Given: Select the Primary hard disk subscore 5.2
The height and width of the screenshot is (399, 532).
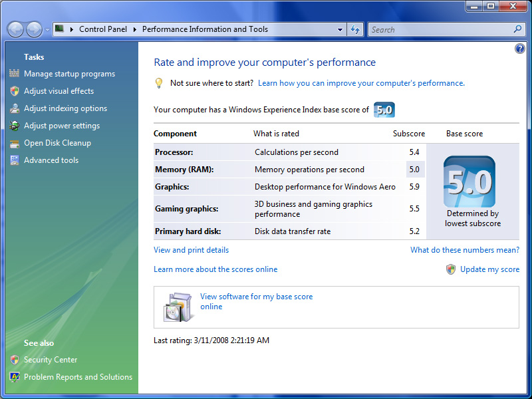Looking at the screenshot, I should pos(414,231).
